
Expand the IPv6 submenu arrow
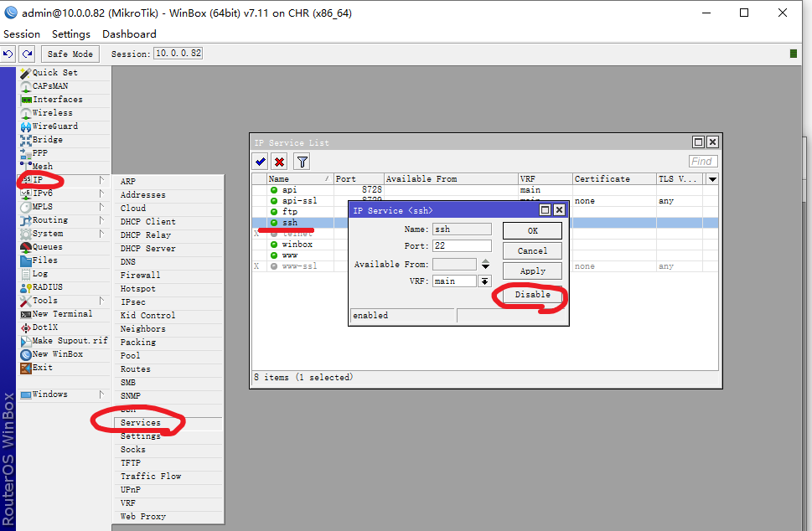[101, 193]
